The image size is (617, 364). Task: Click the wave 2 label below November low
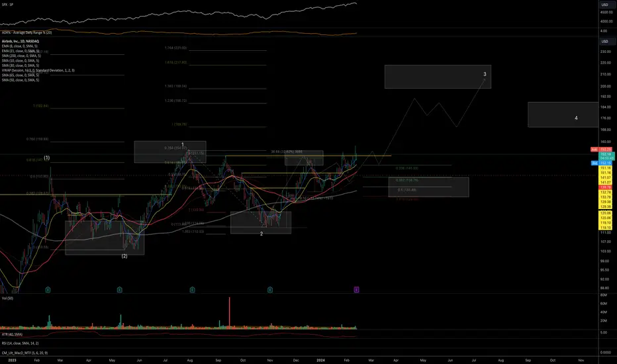[261, 234]
